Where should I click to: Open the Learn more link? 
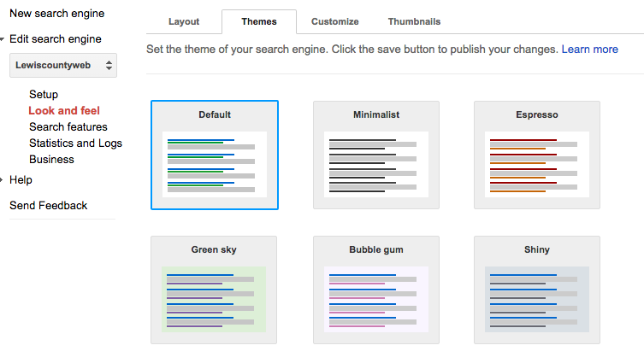[x=589, y=50]
